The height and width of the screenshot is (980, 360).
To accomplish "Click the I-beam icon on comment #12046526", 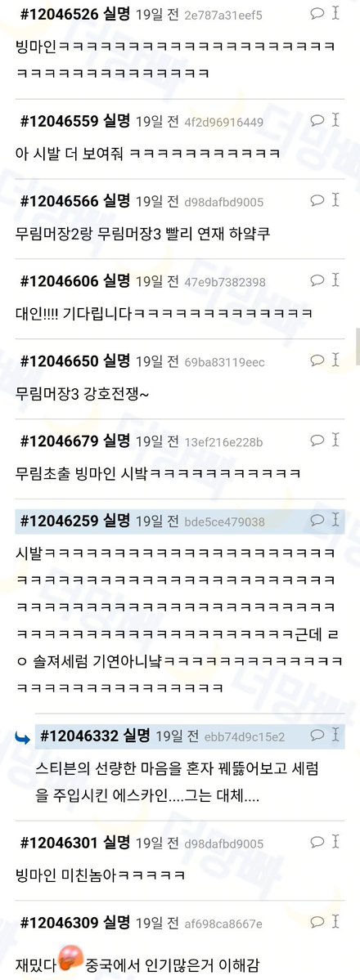I will click(335, 12).
